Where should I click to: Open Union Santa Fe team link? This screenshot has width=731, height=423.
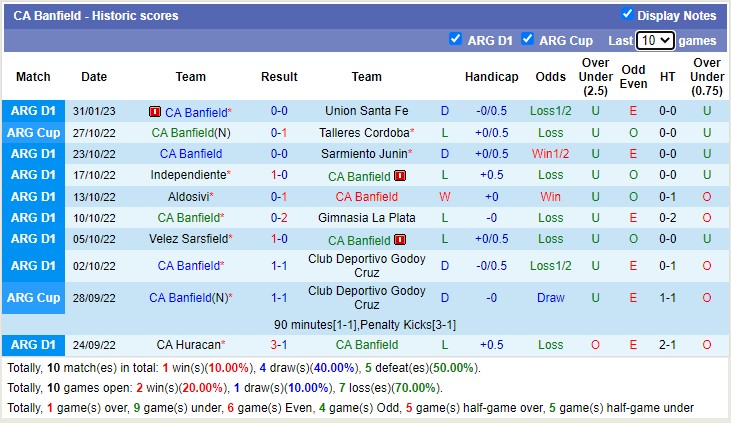coord(366,111)
